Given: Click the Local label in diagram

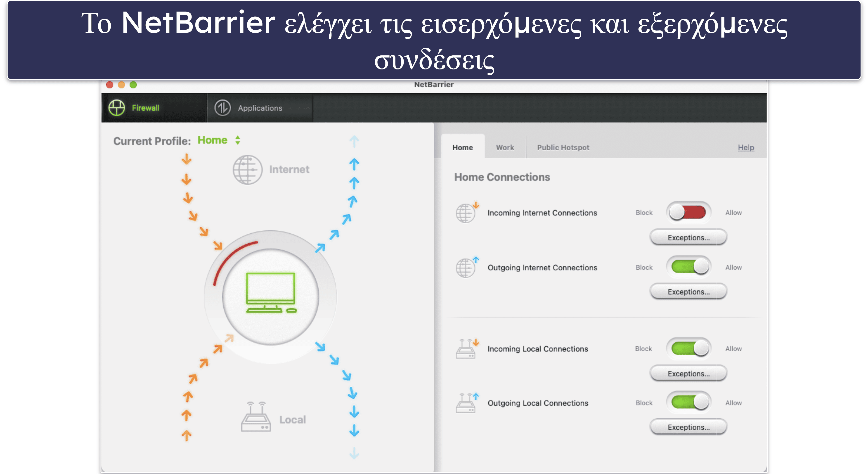Looking at the screenshot, I should (293, 420).
